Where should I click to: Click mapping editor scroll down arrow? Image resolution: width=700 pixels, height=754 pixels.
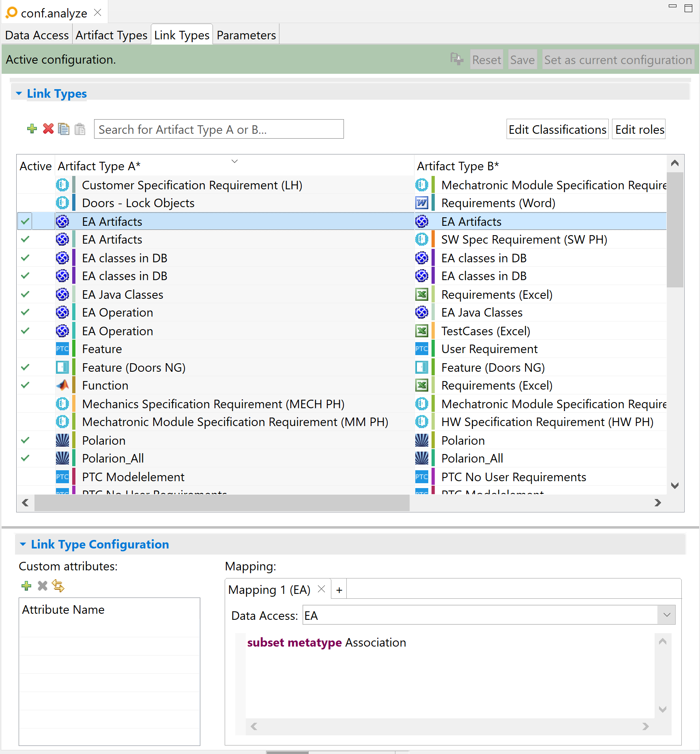(x=663, y=709)
